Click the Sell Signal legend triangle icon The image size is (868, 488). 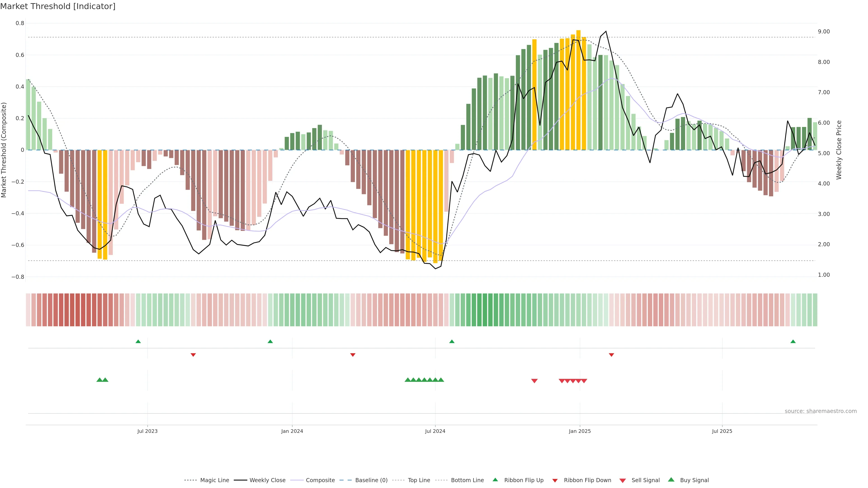click(623, 481)
